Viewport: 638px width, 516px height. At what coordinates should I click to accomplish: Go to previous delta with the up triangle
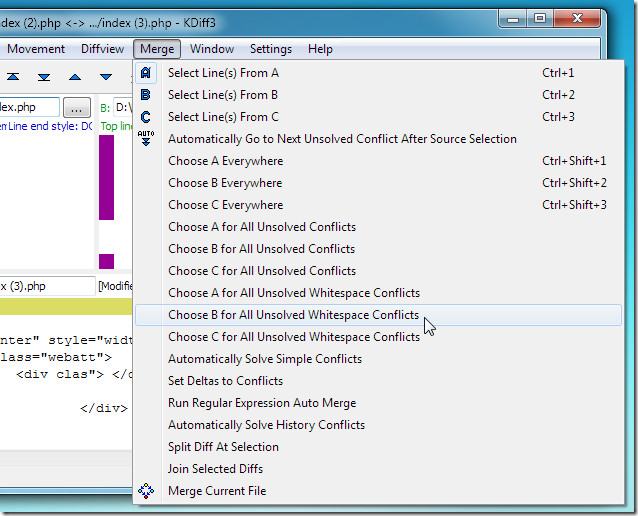tap(75, 77)
